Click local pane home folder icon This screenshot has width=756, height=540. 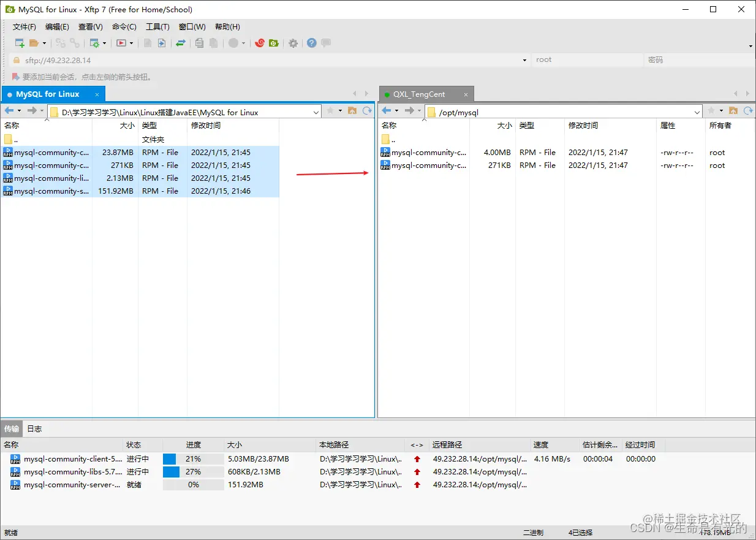352,110
